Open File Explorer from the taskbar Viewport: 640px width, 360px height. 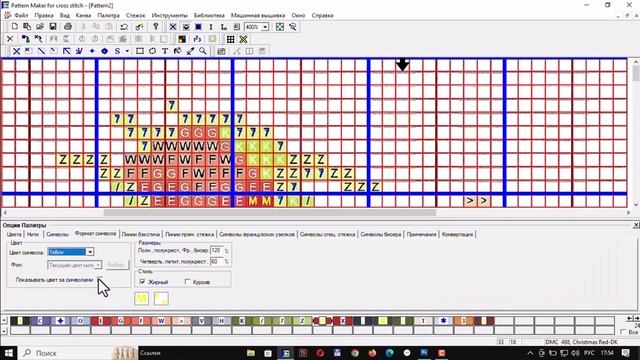point(251,353)
